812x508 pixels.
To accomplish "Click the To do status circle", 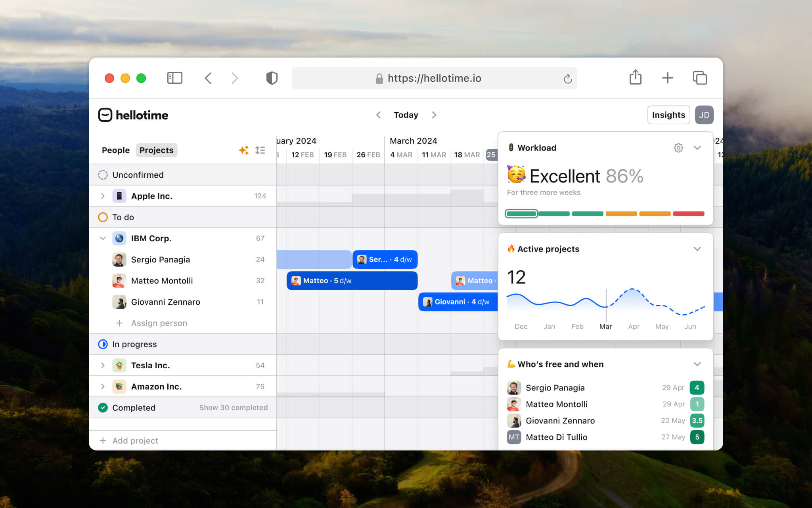I will [103, 217].
